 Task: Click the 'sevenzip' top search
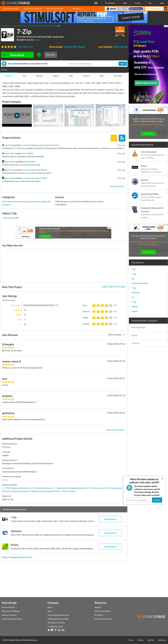pos(136,292)
